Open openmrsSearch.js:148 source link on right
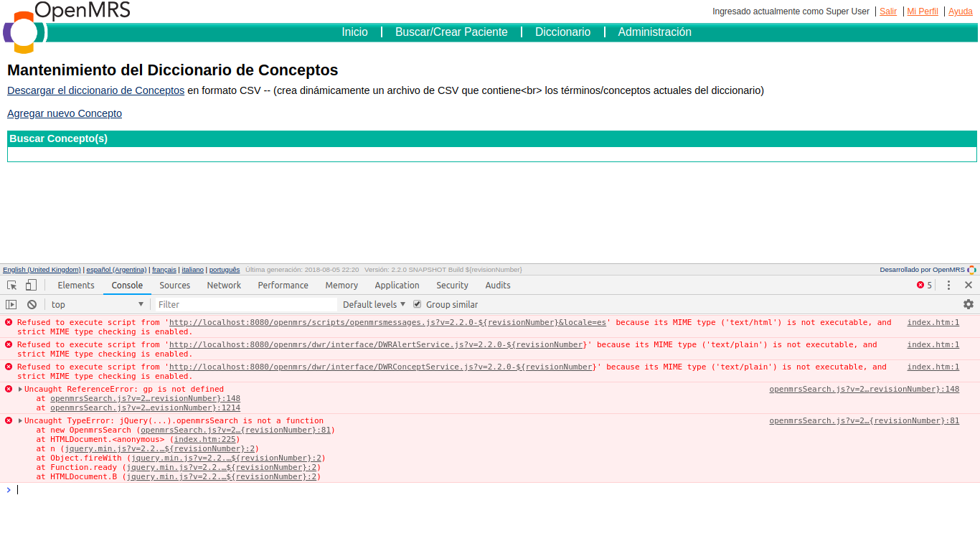The image size is (980, 551). tap(864, 389)
